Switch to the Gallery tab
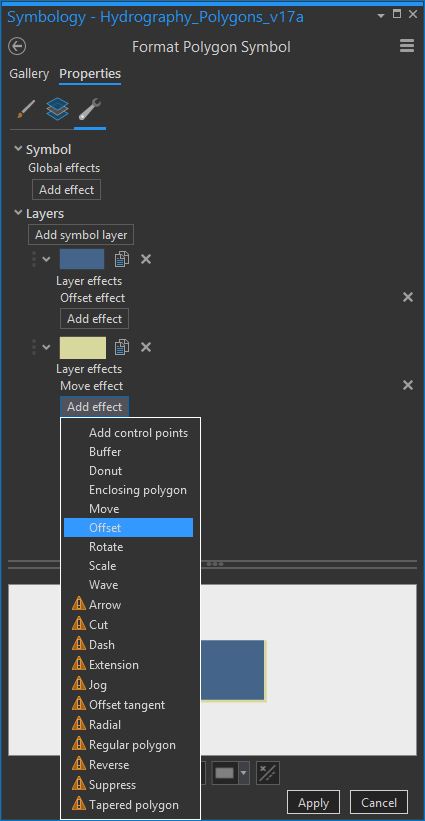The width and height of the screenshot is (425, 821). 29,74
